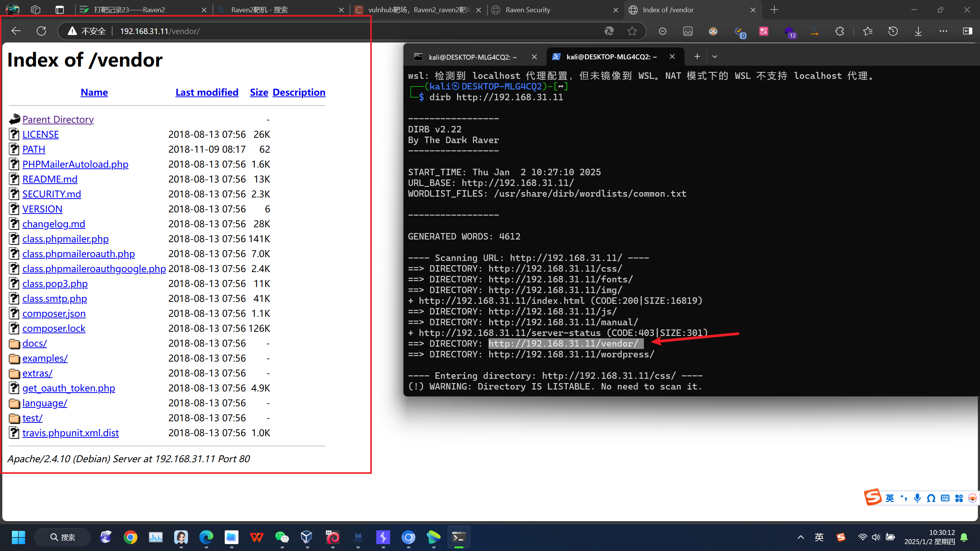Click the browser refresh icon

pos(41,31)
